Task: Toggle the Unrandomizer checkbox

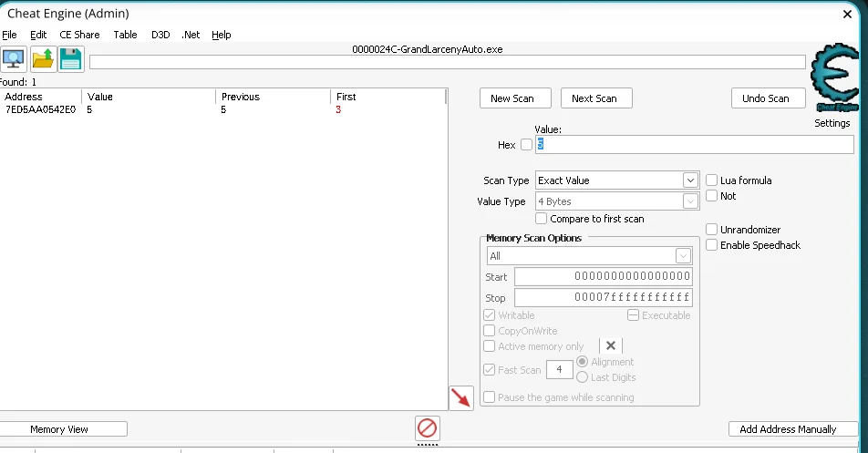Action: pos(712,230)
